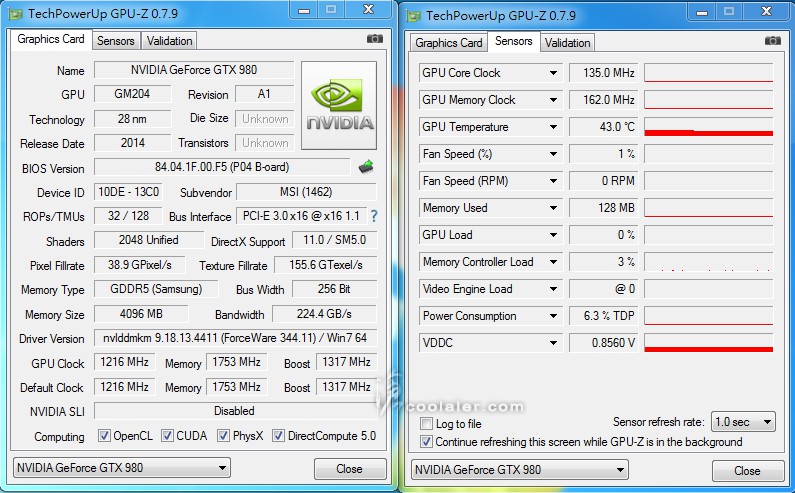This screenshot has height=493, width=795.
Task: Click the 0.8560 V VDDC reading
Action: point(603,343)
